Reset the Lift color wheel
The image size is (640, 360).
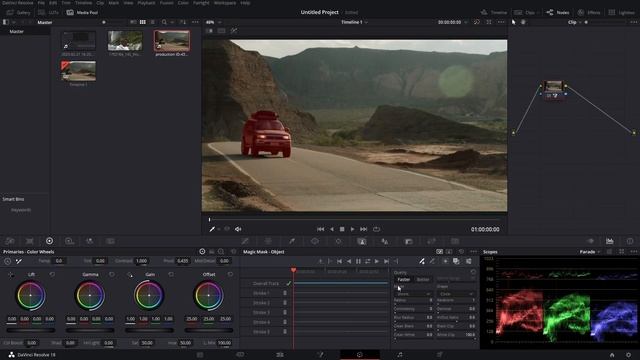tap(52, 275)
